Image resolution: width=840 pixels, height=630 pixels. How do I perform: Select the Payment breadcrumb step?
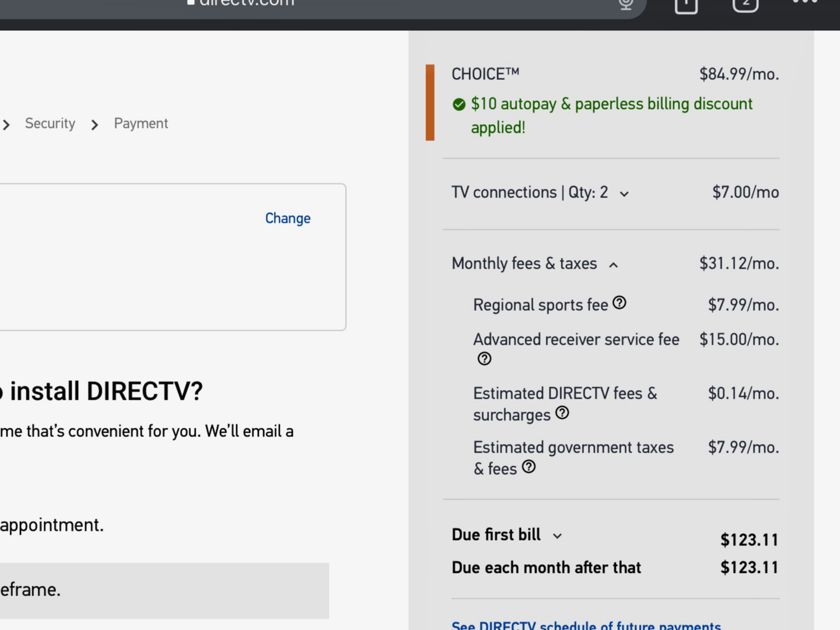click(141, 124)
